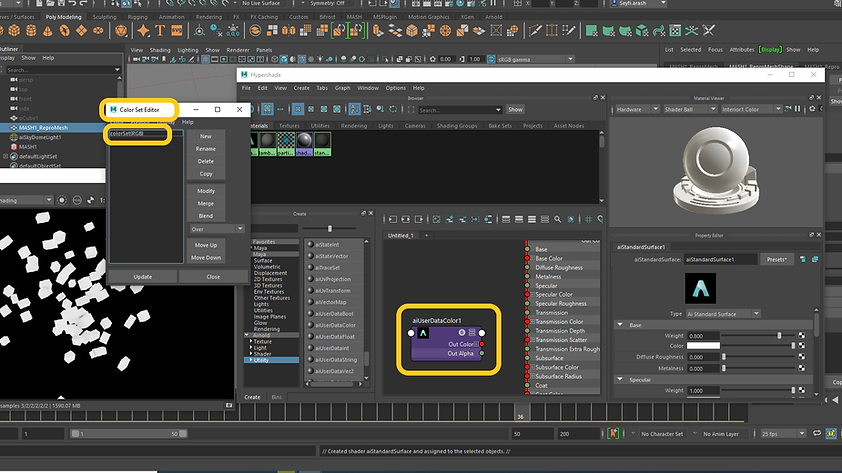The height and width of the screenshot is (473, 842).
Task: Collapse the Base attribute section
Action: tap(621, 325)
